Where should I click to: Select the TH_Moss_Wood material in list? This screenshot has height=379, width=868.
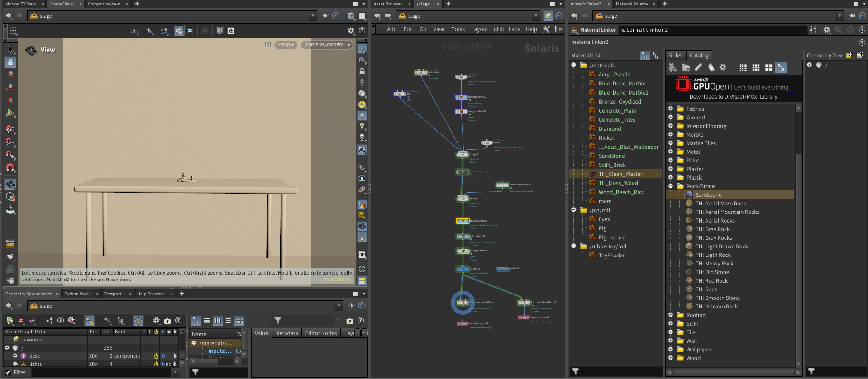tap(618, 183)
